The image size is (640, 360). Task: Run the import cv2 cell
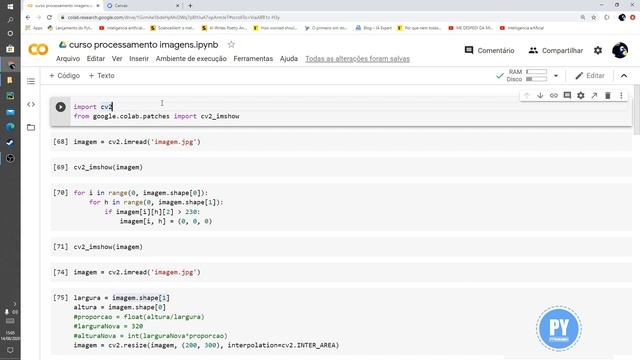(x=60, y=107)
